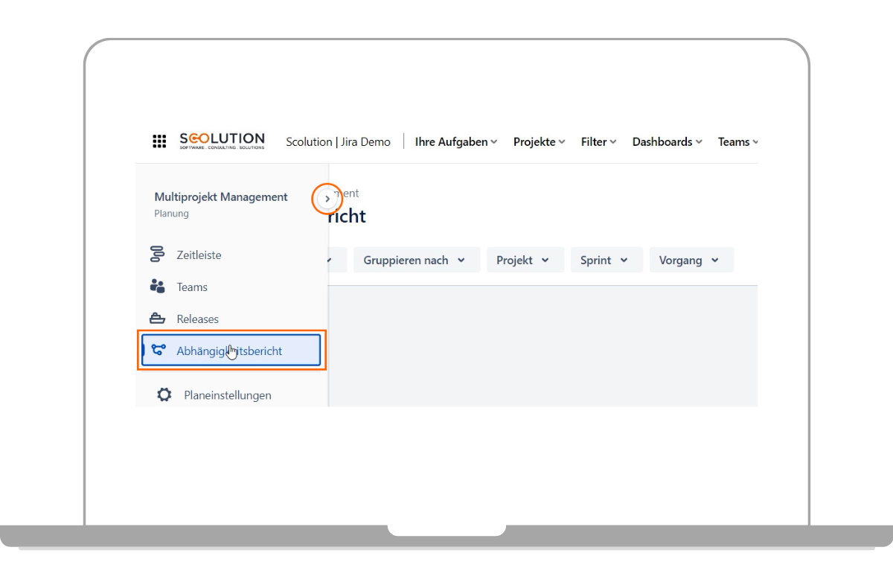Open the Teams menu in top navigation
The width and height of the screenshot is (893, 588).
(737, 141)
